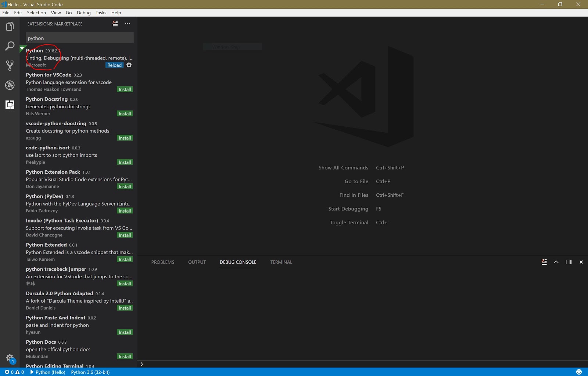588x376 pixels.
Task: Reload to activate the Python extension
Action: 114,65
